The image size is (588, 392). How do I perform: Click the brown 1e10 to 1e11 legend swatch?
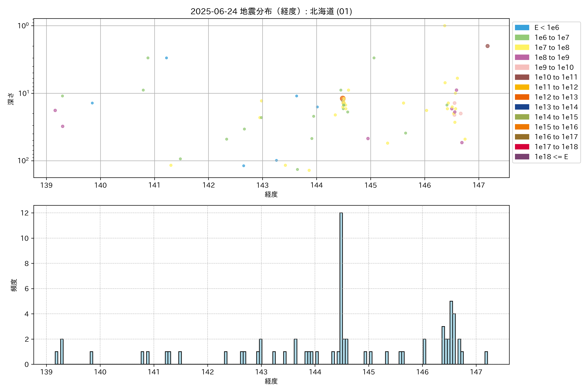pos(522,77)
